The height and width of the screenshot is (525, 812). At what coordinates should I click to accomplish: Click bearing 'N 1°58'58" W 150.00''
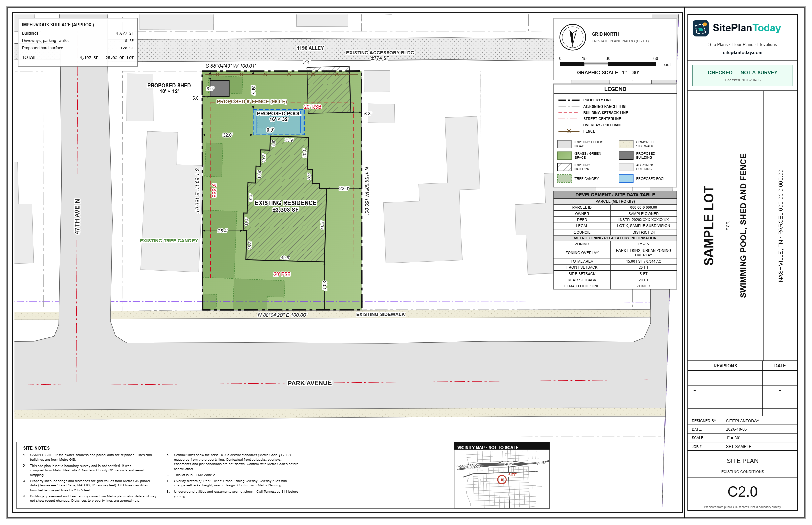(x=367, y=190)
